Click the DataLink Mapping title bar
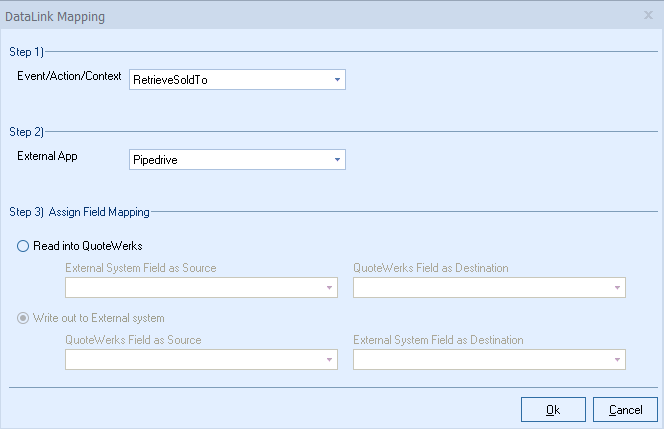Image resolution: width=664 pixels, height=429 pixels. click(300, 16)
